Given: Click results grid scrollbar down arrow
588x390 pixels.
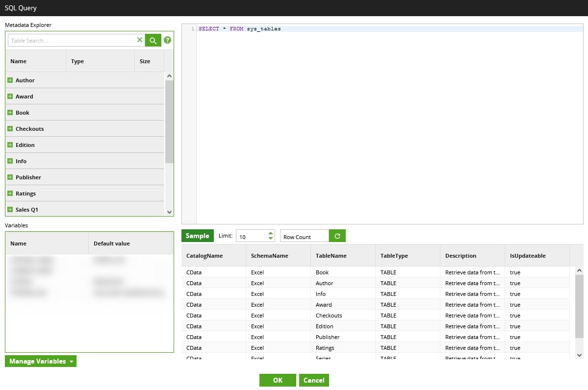Looking at the screenshot, I should click(x=579, y=355).
